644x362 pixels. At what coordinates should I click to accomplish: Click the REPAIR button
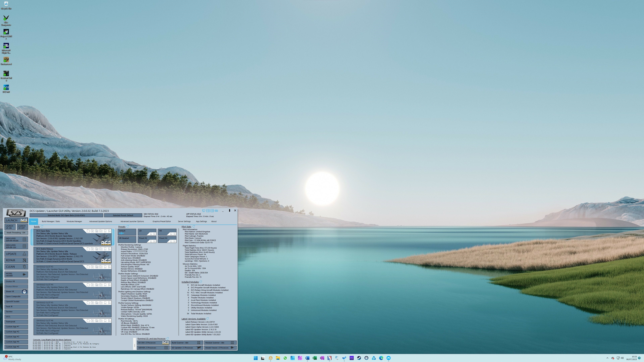(x=16, y=260)
